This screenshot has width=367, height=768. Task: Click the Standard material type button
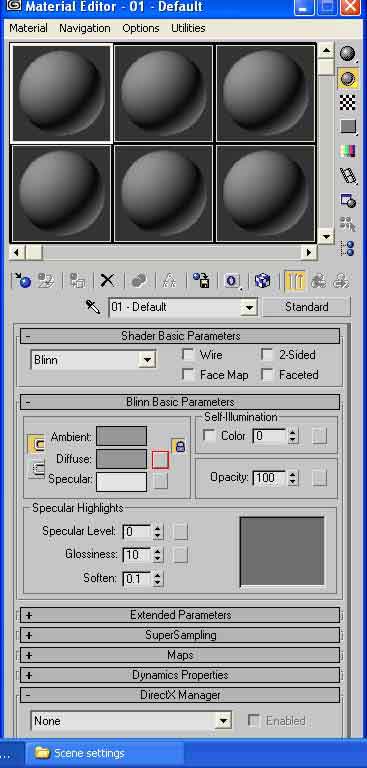tap(307, 307)
